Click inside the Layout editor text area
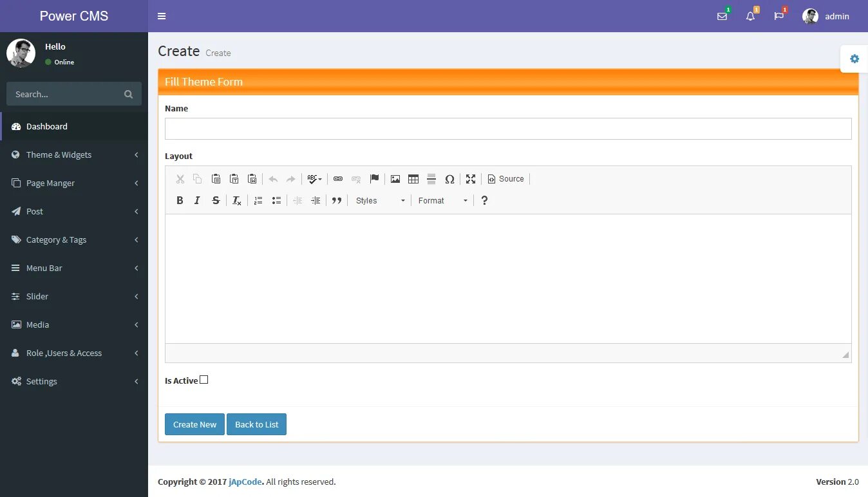Viewport: 868px width, 497px height. [x=508, y=279]
